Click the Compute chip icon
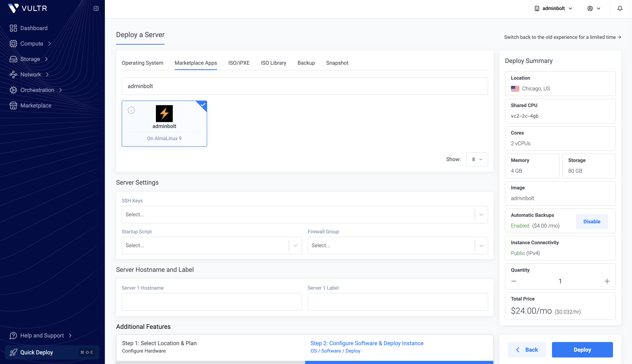 (x=13, y=43)
